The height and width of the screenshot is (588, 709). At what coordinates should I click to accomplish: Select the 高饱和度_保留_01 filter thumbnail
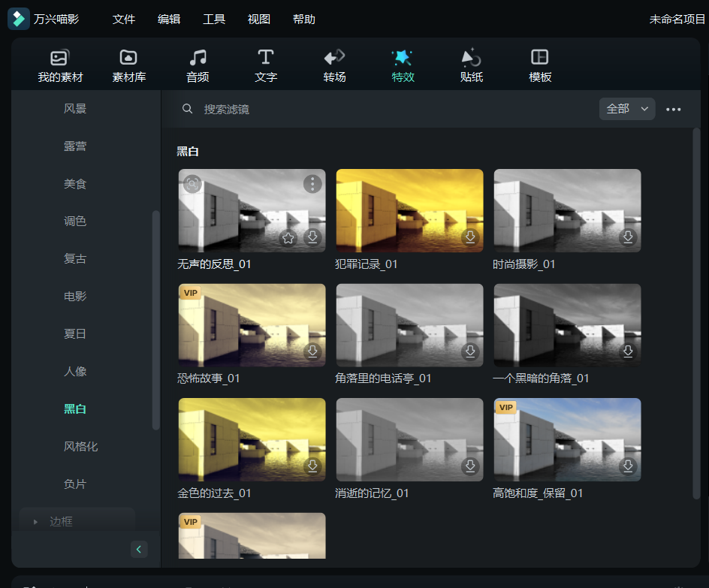[x=567, y=439]
